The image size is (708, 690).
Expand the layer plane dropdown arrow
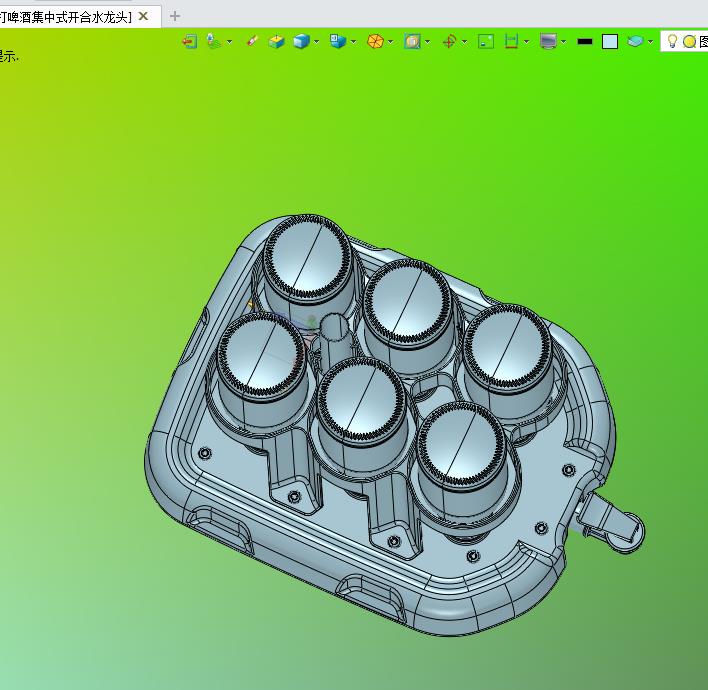(650, 42)
